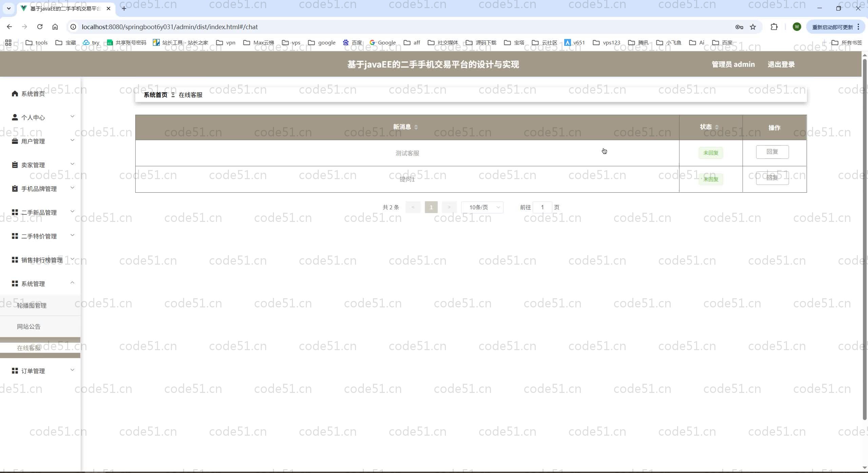
Task: Click the 手机品牌管理 sidebar icon
Action: 15,189
